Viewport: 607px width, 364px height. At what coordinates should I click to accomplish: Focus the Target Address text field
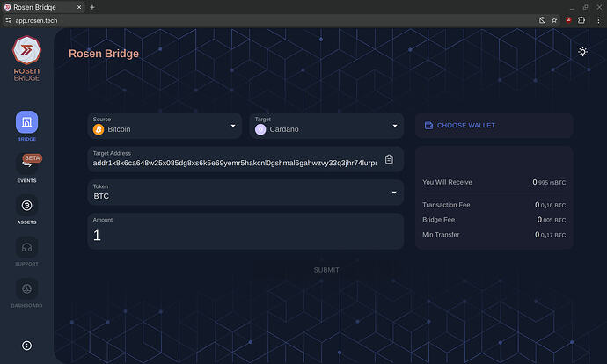click(234, 162)
